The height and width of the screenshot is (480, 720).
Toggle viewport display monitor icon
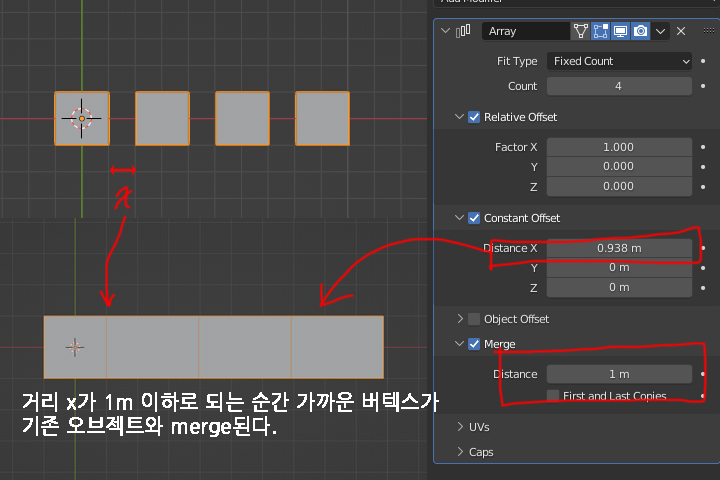click(620, 31)
